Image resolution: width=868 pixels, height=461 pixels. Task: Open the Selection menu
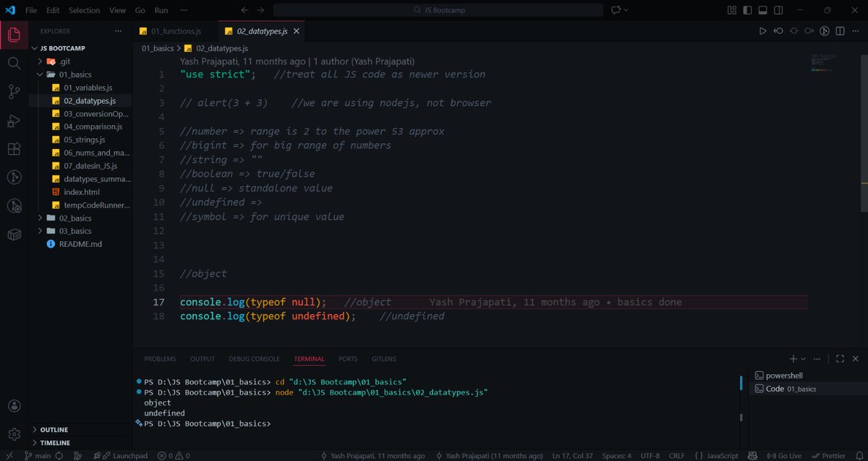85,10
